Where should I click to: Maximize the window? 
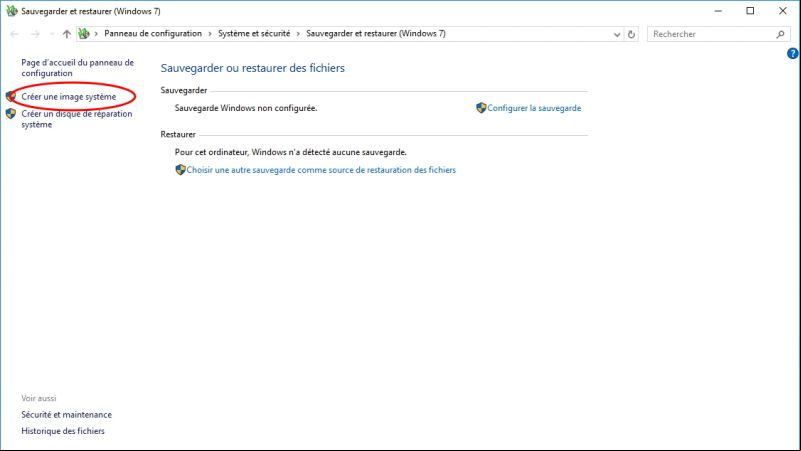coord(750,11)
